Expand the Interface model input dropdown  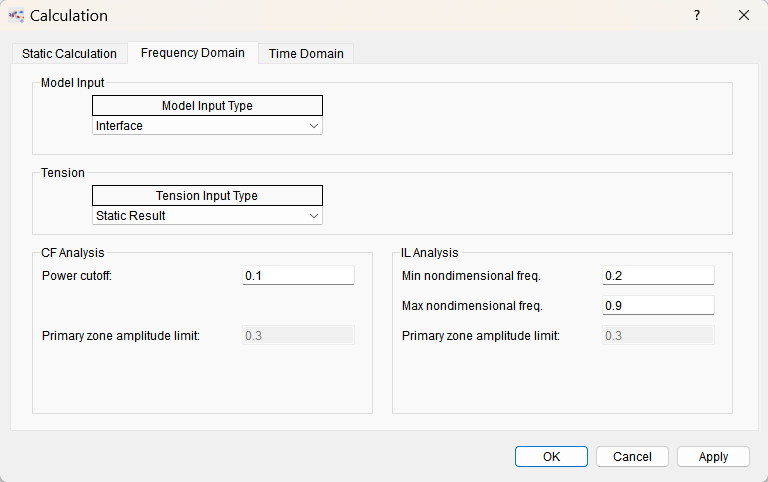(207, 126)
